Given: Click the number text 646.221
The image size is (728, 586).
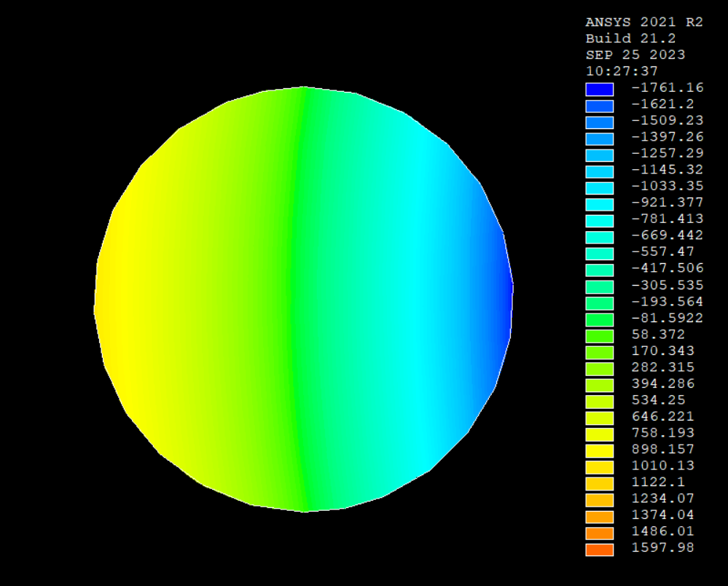Looking at the screenshot, I should pyautogui.click(x=663, y=416).
